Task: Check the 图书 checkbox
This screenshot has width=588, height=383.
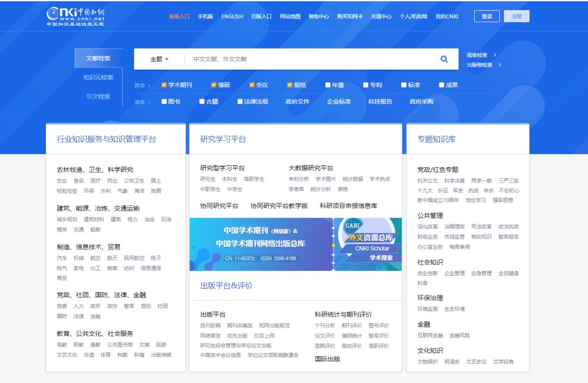Action: tap(163, 101)
